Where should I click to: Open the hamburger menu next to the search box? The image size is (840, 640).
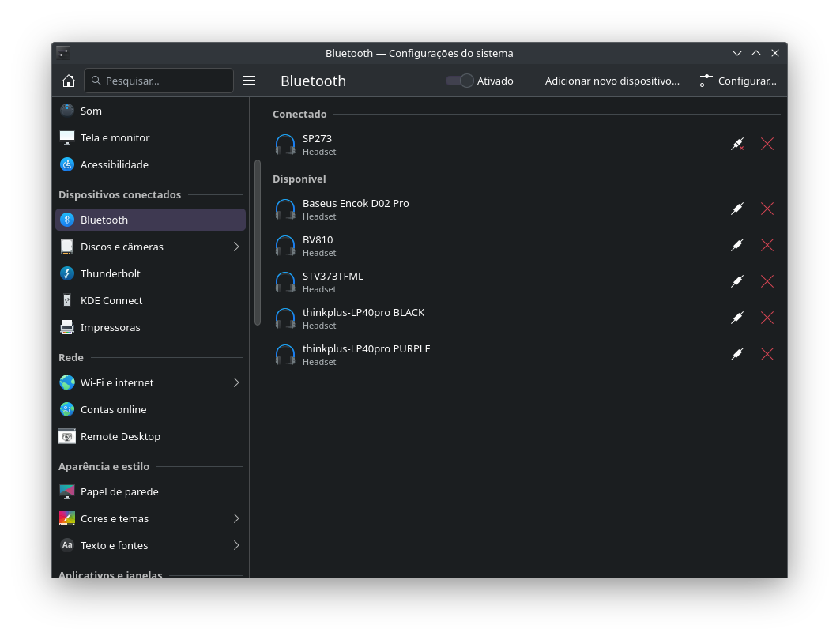pyautogui.click(x=249, y=81)
